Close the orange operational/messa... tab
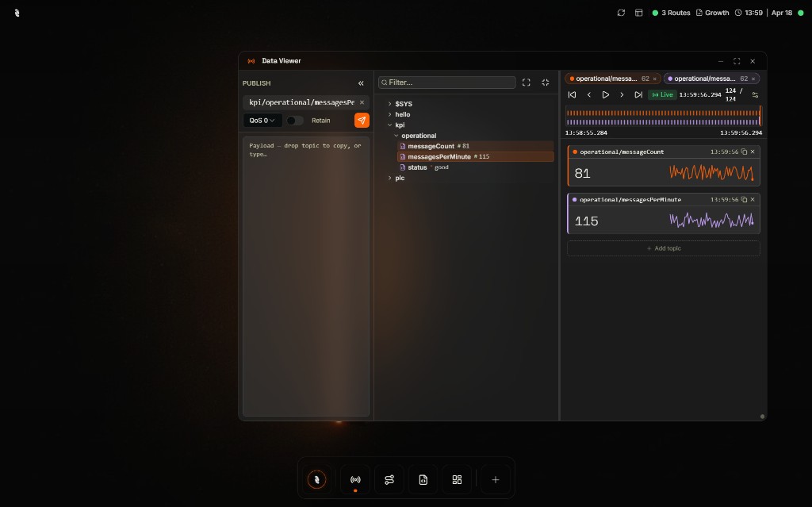 click(x=654, y=79)
